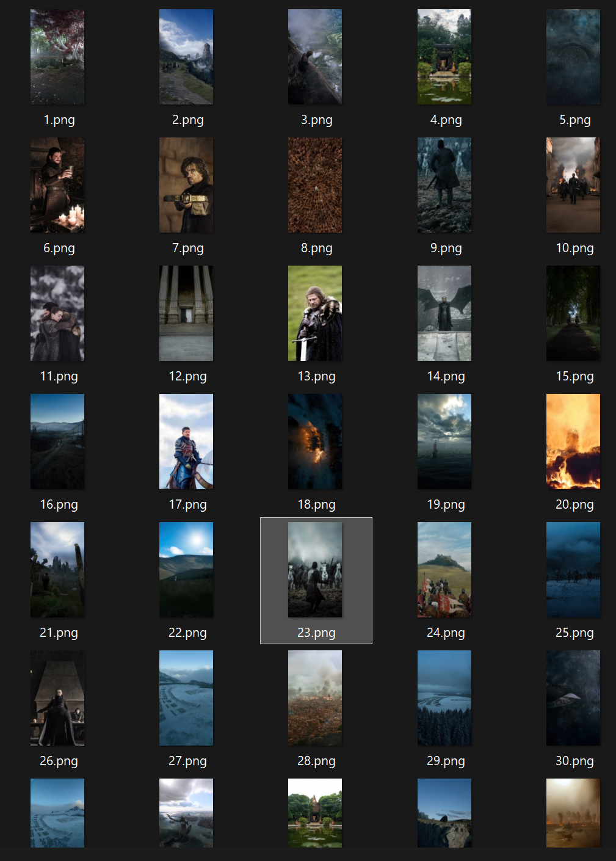Click the file name 20.png

575,505
